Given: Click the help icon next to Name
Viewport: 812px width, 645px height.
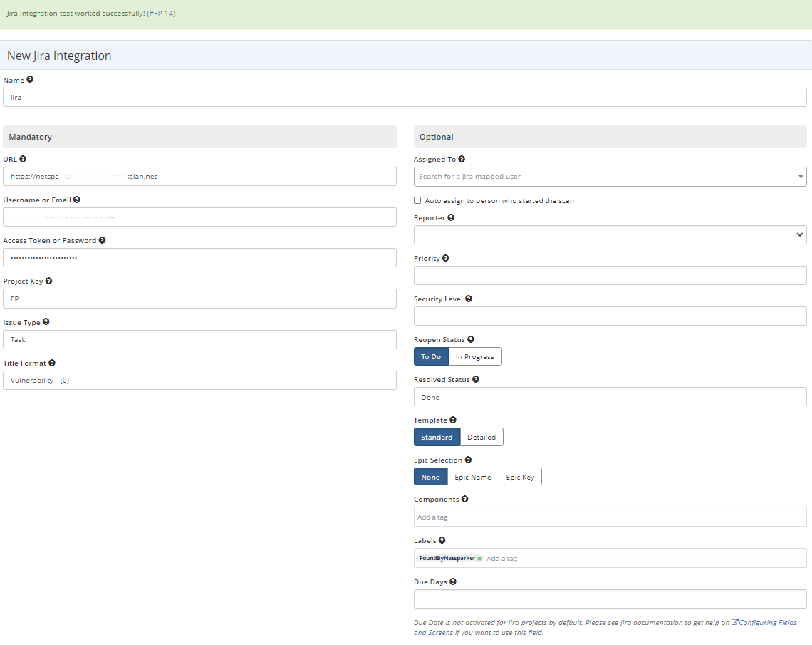Looking at the screenshot, I should pos(30,79).
